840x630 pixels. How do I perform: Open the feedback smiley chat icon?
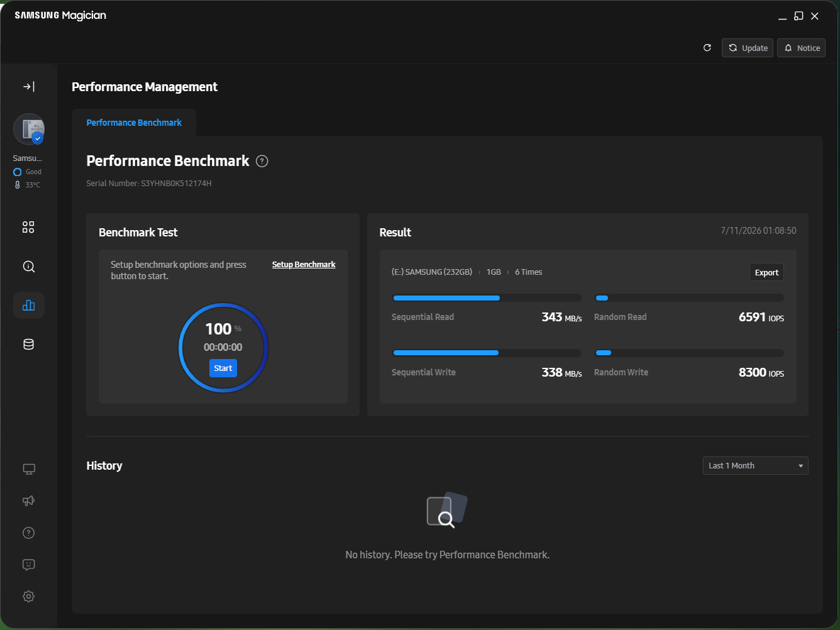pyautogui.click(x=28, y=565)
